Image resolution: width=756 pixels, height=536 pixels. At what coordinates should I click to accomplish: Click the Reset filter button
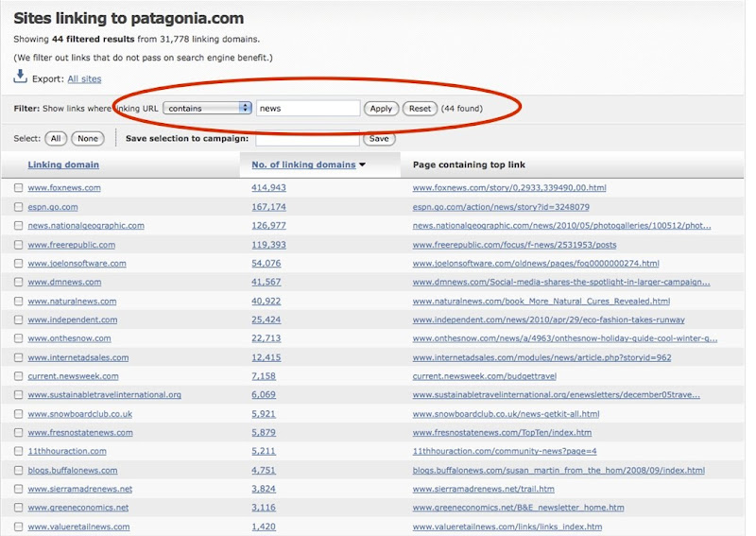420,109
